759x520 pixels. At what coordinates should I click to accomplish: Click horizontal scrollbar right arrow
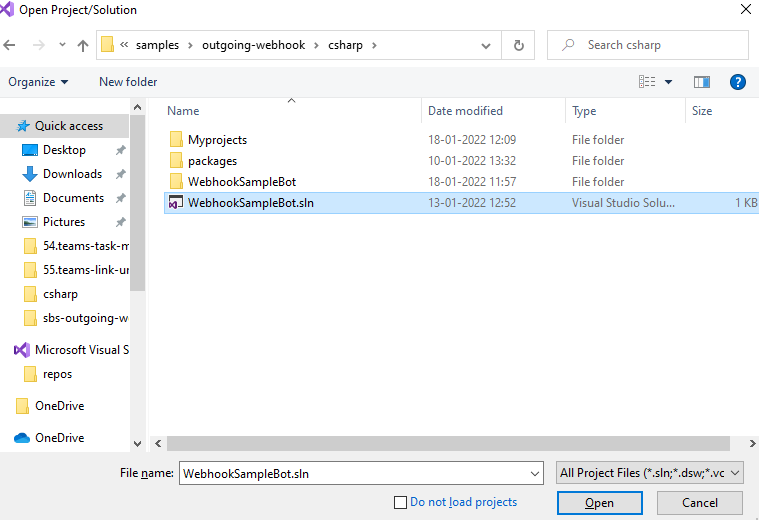tap(752, 443)
